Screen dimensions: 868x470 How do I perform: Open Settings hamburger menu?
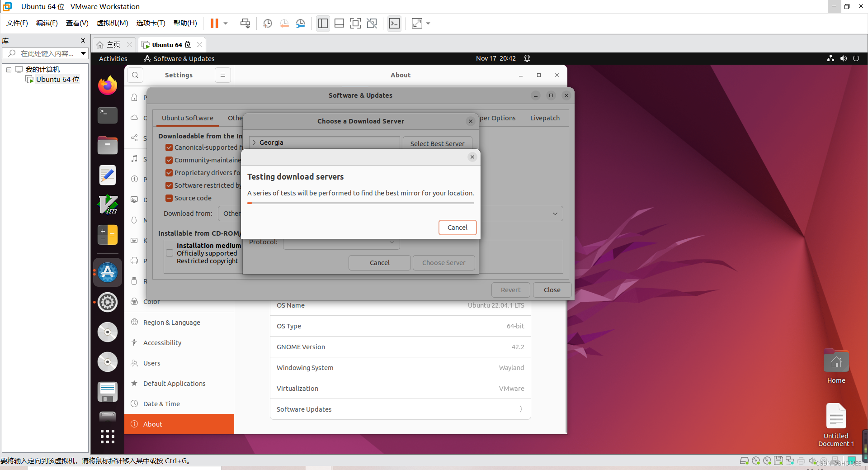(x=223, y=75)
